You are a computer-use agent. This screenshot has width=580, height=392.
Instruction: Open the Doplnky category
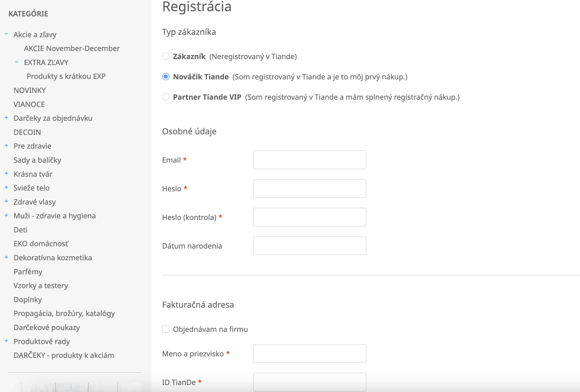28,300
